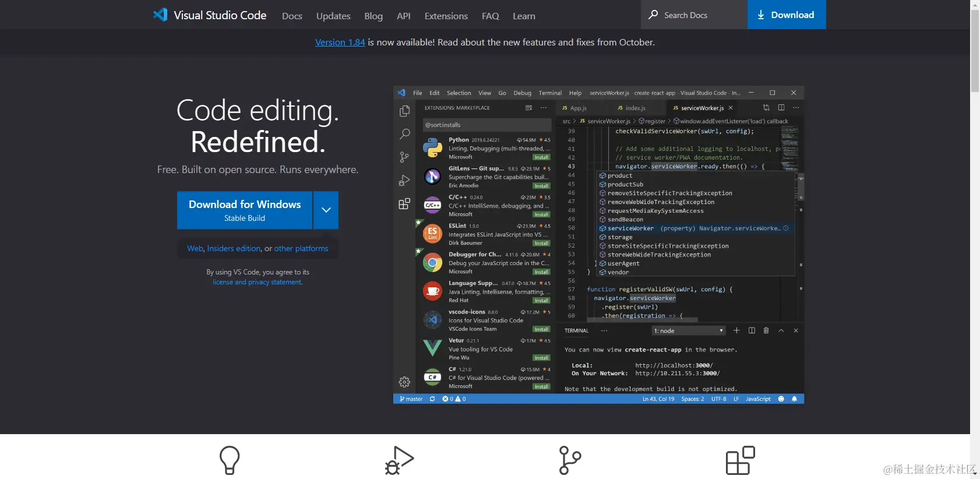Click the master branch in status bar
Viewport: 980px width, 479px height.
[411, 399]
